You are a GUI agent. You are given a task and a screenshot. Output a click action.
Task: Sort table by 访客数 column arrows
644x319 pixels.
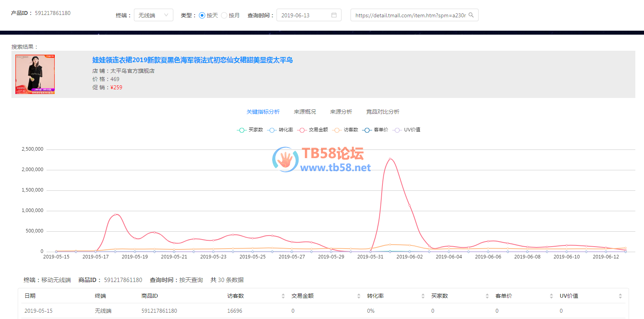click(283, 296)
